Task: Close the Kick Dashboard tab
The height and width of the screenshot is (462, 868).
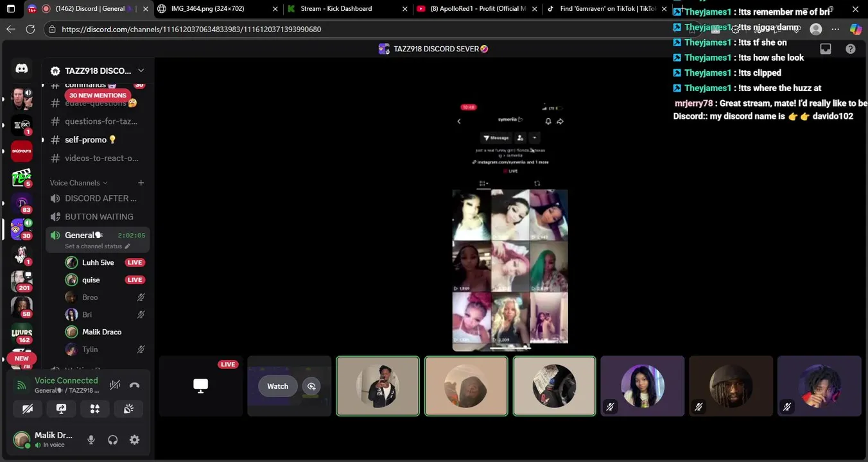Action: [404, 9]
